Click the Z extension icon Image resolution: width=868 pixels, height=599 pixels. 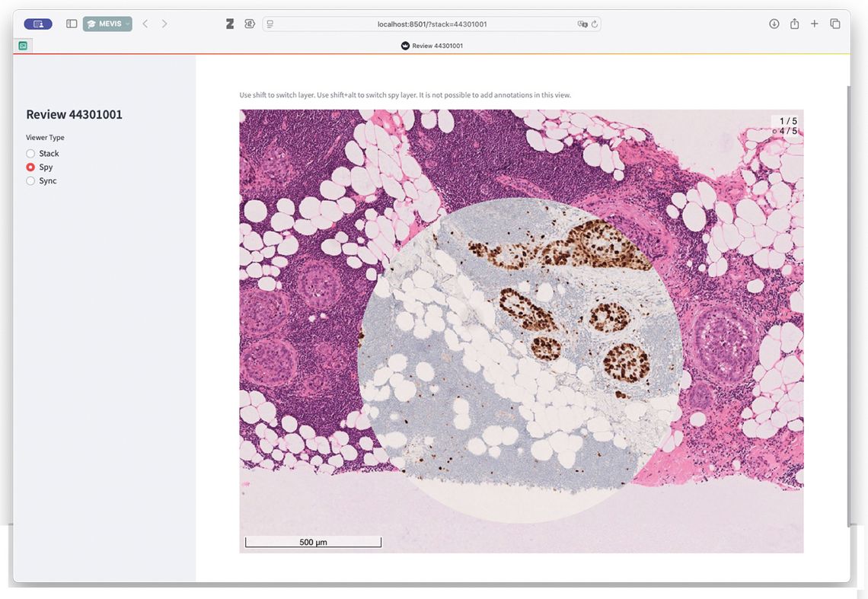pyautogui.click(x=230, y=24)
